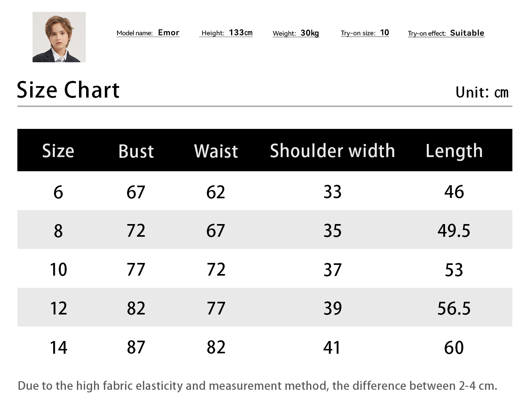Click the Size Chart heading
Viewport: 532px width, 416px height.
[68, 90]
